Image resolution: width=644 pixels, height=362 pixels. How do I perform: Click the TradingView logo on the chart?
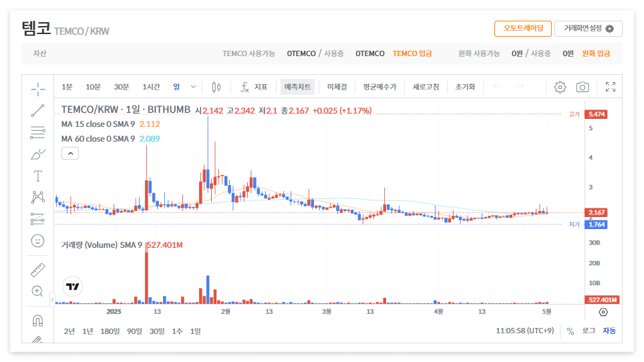click(73, 287)
